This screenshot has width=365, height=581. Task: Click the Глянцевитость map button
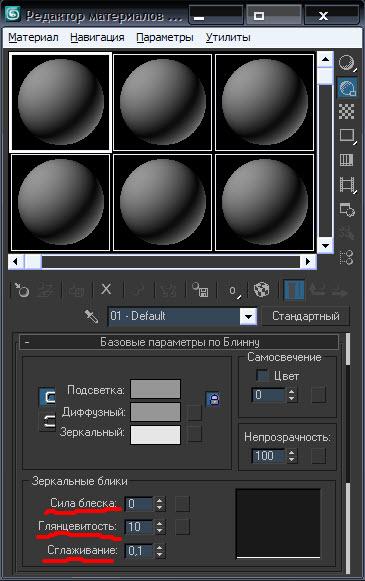(182, 527)
